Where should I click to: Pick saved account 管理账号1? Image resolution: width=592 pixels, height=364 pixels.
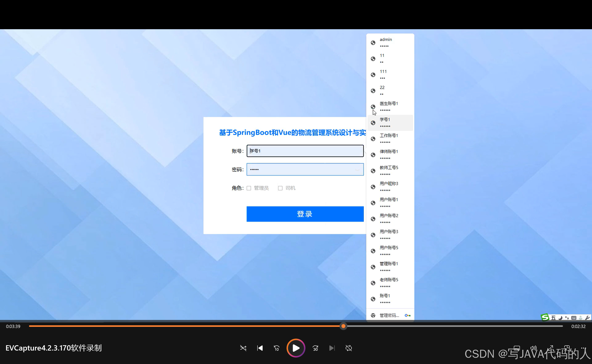click(390, 267)
